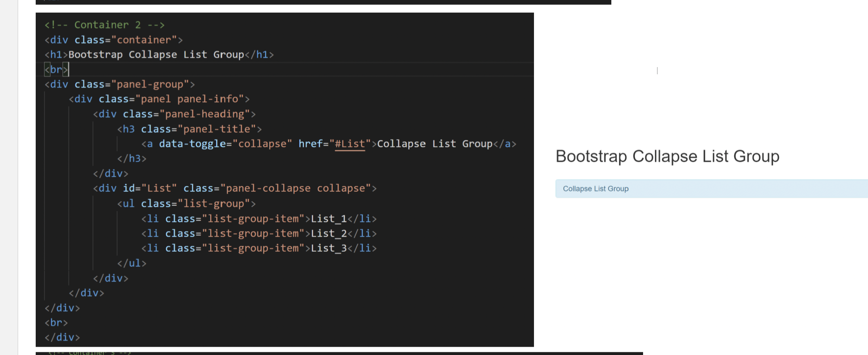Click the div class="panel-heading" line
This screenshot has width=868, height=355.
[174, 114]
